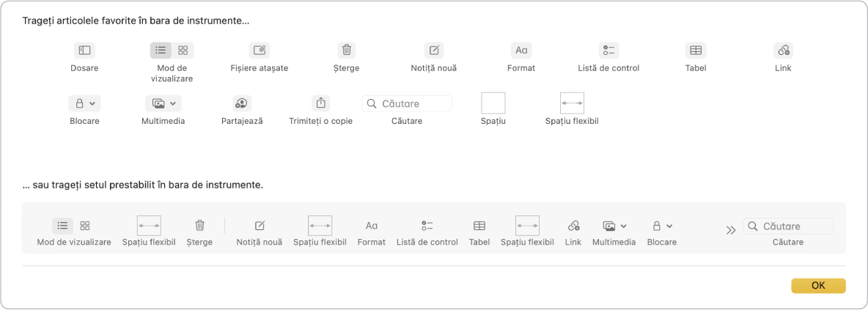The height and width of the screenshot is (310, 868).
Task: Pick the Tabel icon in palette
Action: (696, 51)
